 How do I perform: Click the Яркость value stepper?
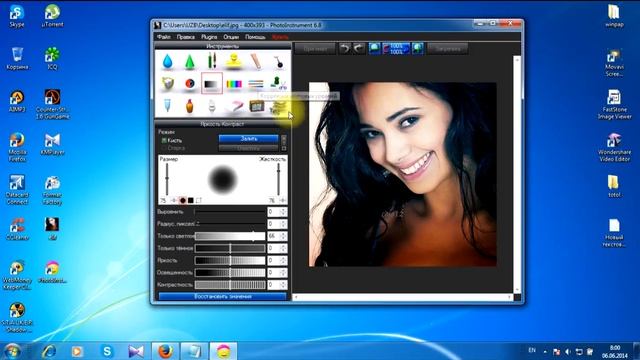pyautogui.click(x=283, y=260)
